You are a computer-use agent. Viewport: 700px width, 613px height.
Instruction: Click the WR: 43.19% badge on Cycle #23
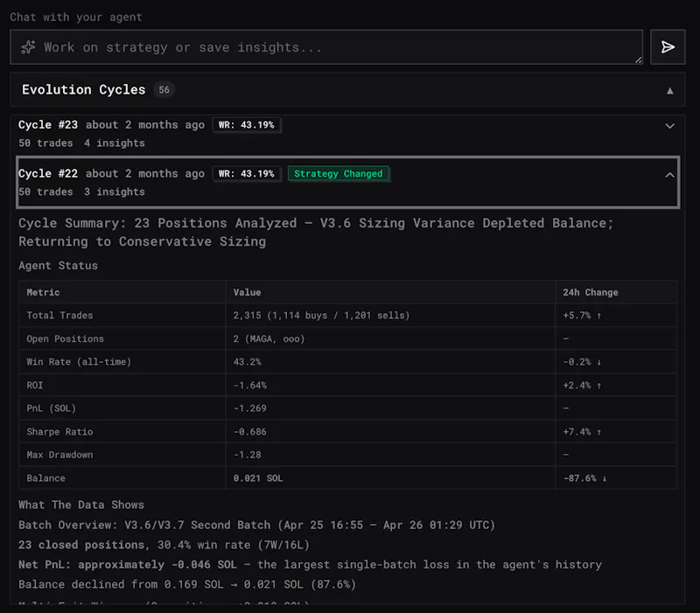247,125
